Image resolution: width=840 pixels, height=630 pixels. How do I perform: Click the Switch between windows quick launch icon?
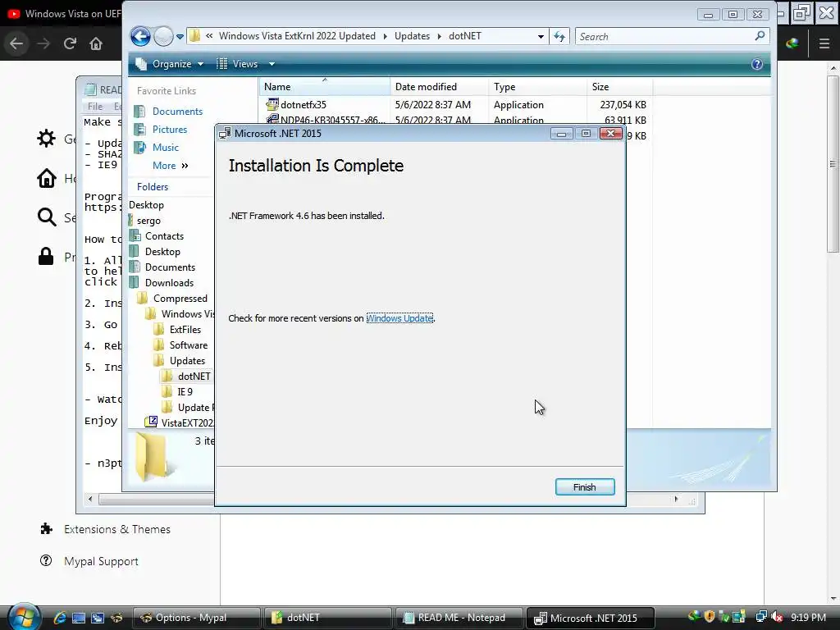(x=97, y=618)
